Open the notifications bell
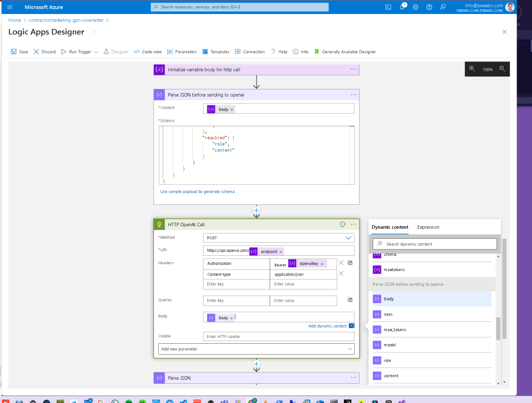Viewport: 532px width, 403px height. 402,7
